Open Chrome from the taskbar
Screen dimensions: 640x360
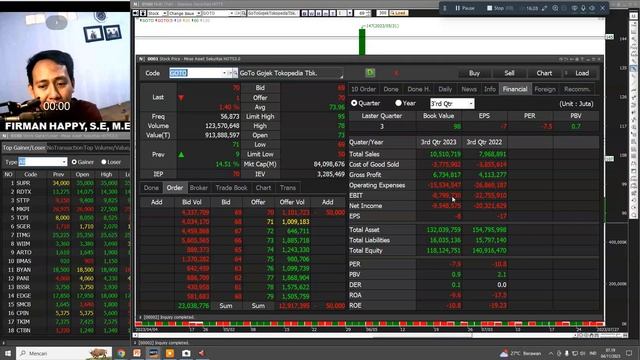pos(121,353)
